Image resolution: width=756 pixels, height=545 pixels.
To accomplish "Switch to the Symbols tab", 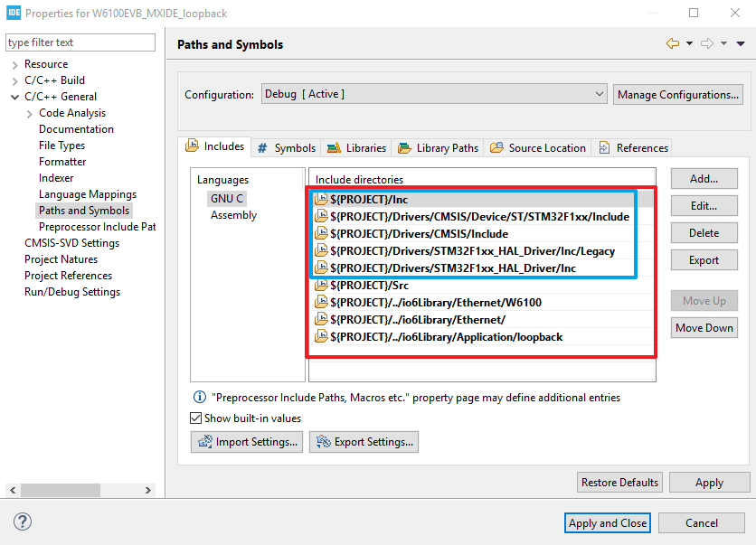I will [x=287, y=148].
